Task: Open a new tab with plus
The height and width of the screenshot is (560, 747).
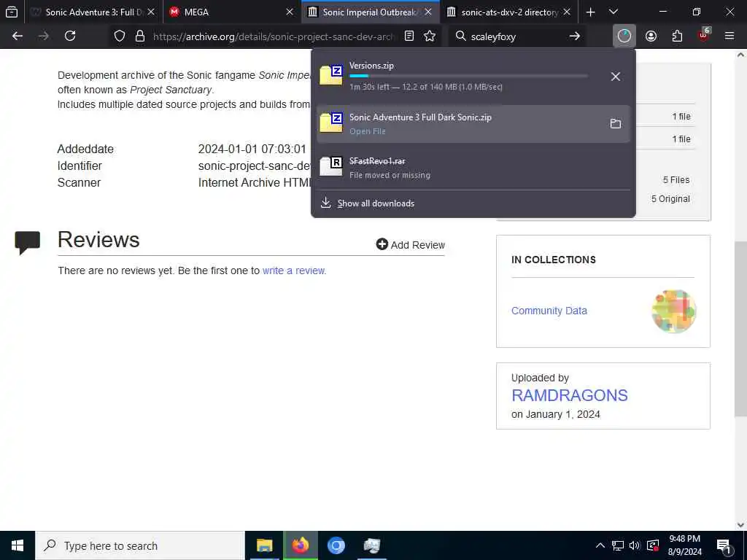Action: pyautogui.click(x=590, y=12)
